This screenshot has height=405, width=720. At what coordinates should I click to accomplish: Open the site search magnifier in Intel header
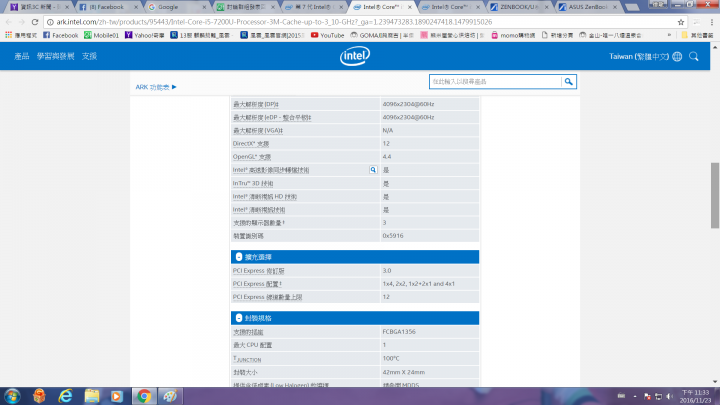[x=693, y=56]
